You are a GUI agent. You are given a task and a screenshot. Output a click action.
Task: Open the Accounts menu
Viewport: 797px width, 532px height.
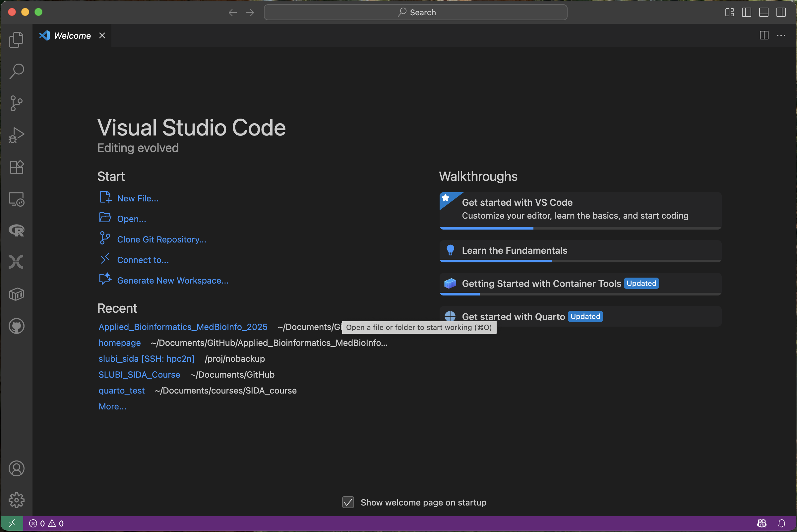point(16,468)
